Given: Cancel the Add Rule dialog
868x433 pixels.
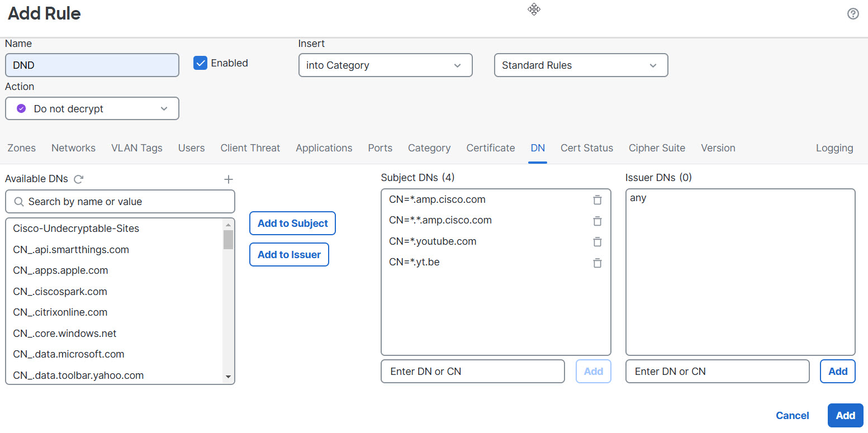Looking at the screenshot, I should (792, 415).
